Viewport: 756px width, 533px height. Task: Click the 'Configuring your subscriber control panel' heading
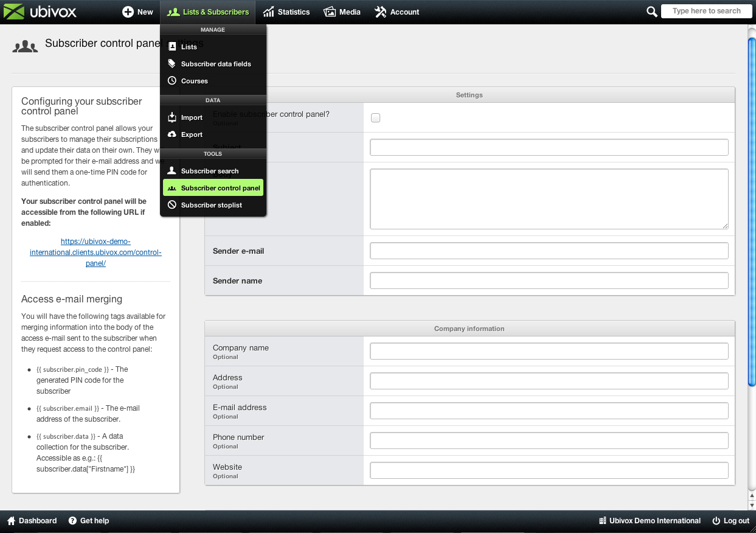(81, 106)
